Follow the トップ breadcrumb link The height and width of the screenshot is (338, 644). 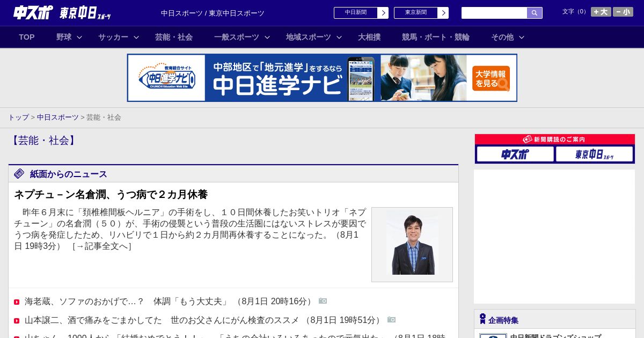point(18,117)
